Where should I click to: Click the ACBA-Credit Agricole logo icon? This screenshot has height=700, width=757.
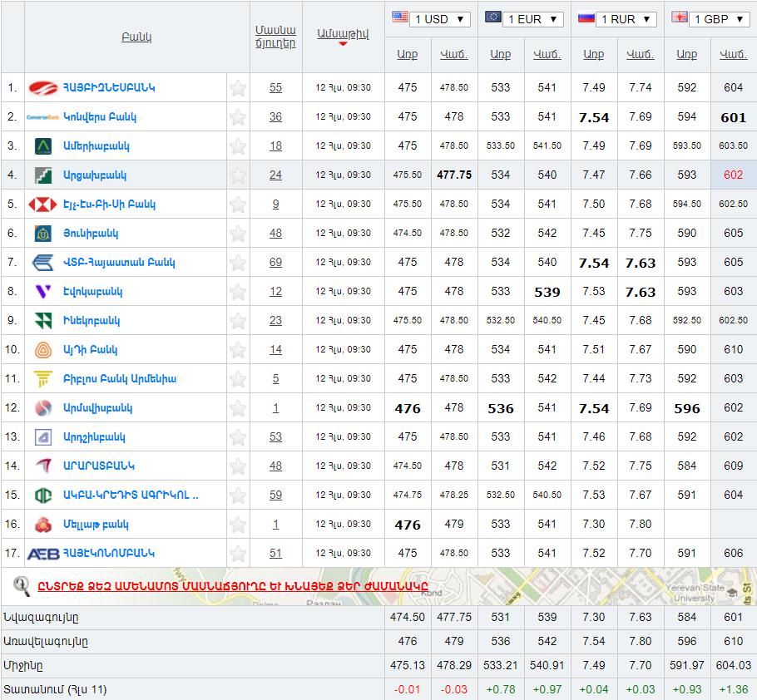pyautogui.click(x=43, y=495)
